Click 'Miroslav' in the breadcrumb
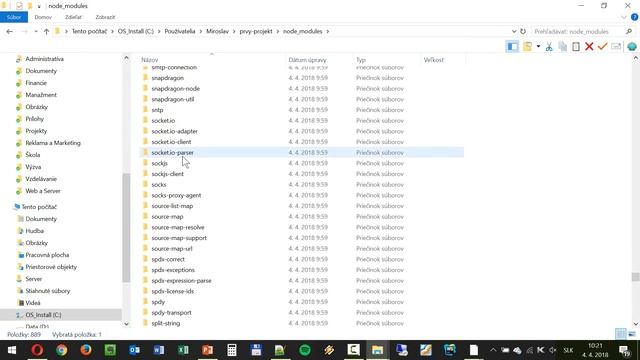 pyautogui.click(x=218, y=31)
